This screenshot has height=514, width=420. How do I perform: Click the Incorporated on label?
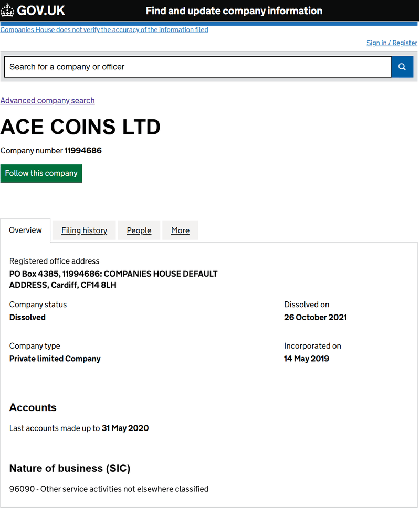coord(312,346)
